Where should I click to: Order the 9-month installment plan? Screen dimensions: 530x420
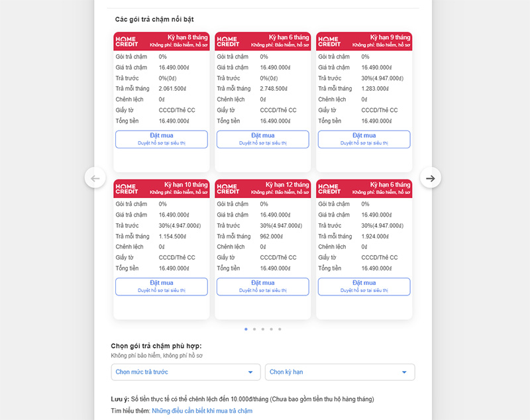(x=364, y=139)
